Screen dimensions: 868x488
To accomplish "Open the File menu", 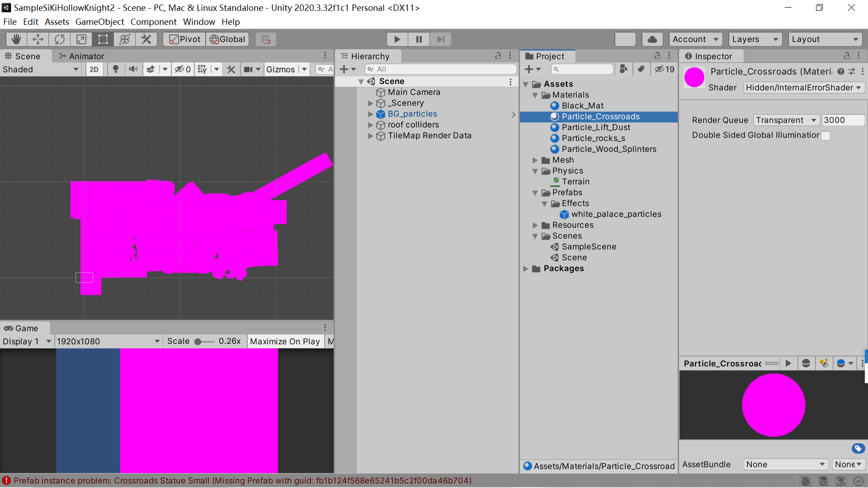I will 10,22.
